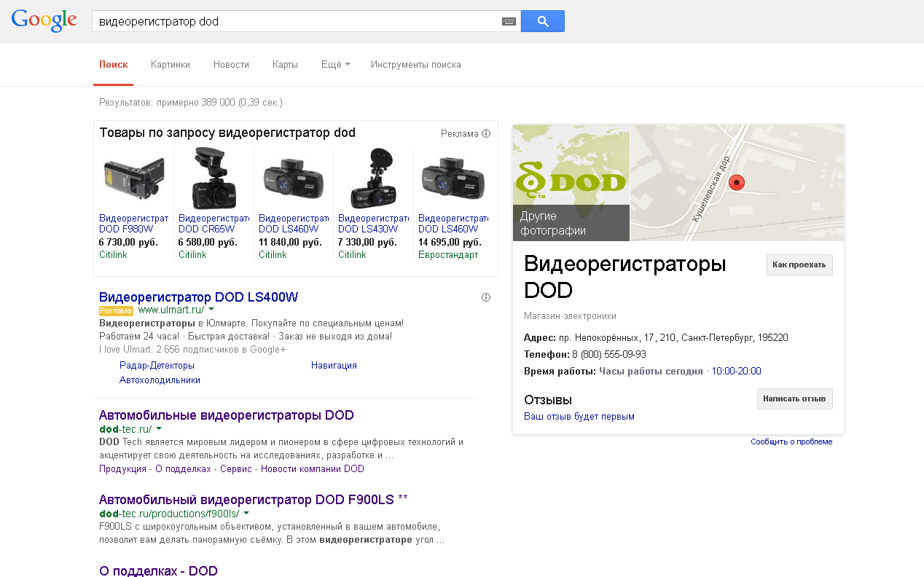
Task: Expand arrow next to www.ulmart.ru URL
Action: point(210,310)
